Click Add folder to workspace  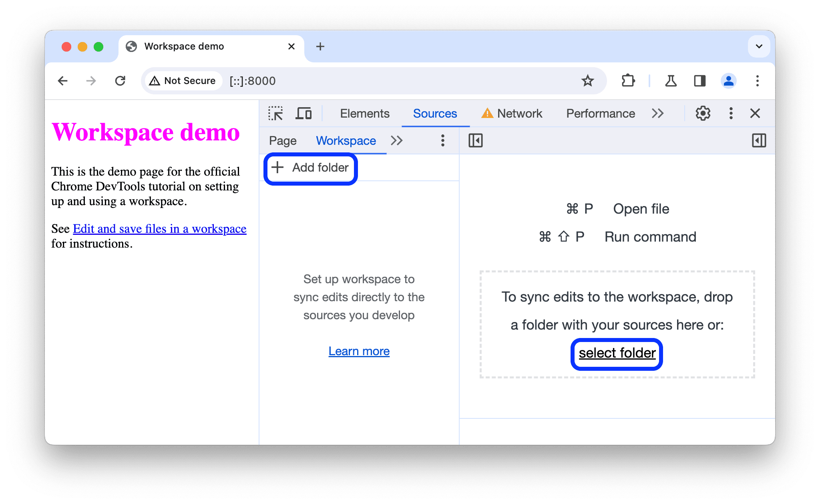tap(311, 167)
